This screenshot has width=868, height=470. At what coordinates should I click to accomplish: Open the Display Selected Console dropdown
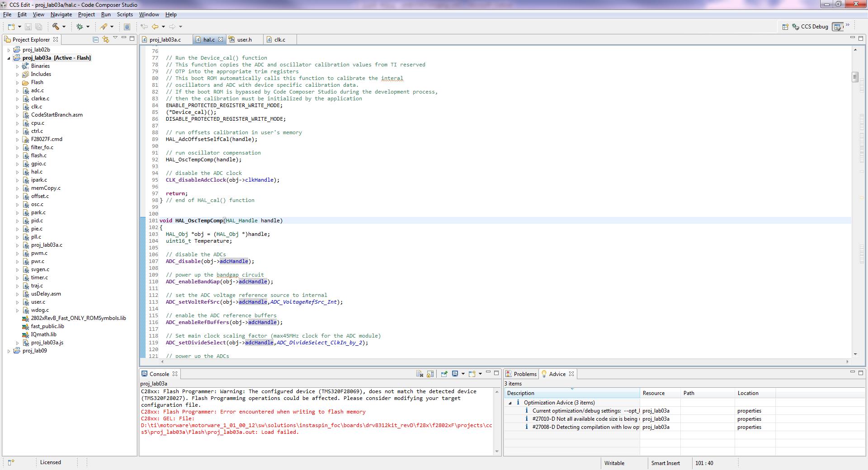point(463,374)
